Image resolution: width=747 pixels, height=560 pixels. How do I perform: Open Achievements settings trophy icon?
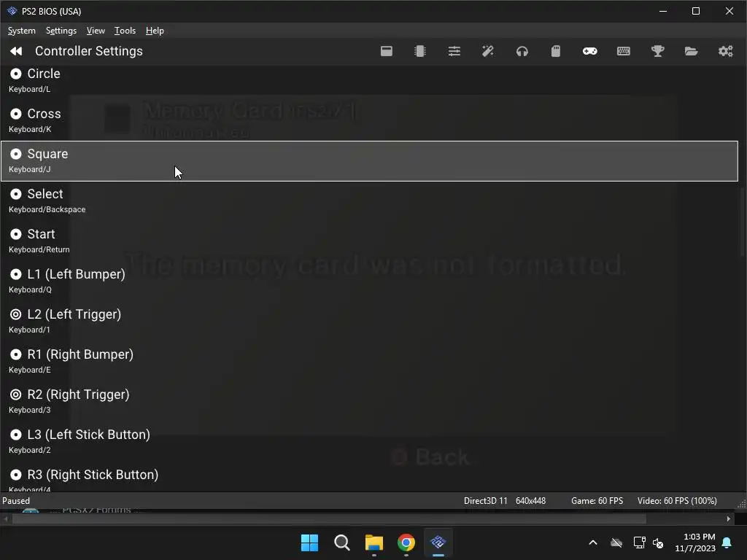658,51
